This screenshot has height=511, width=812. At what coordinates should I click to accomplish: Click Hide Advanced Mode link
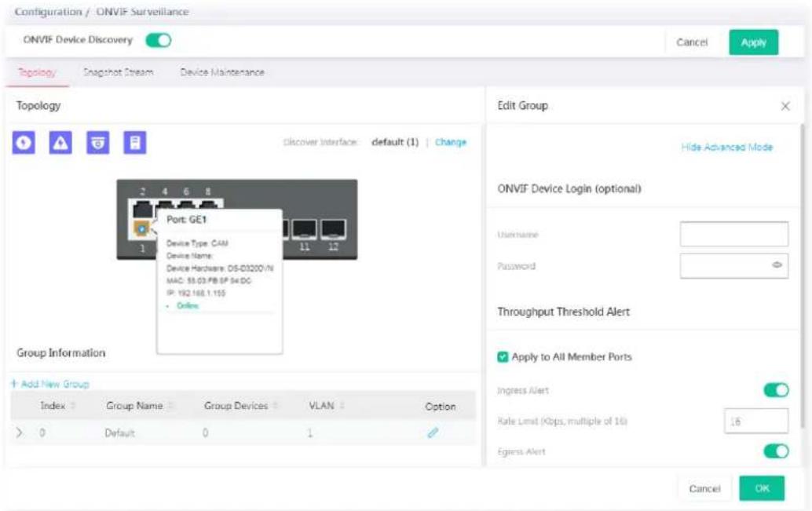click(x=726, y=147)
